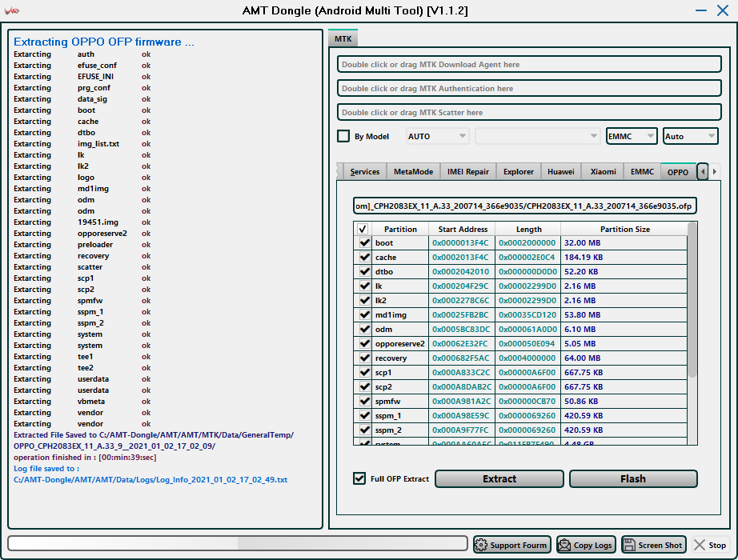Open the Xiaomi tab

coord(603,172)
